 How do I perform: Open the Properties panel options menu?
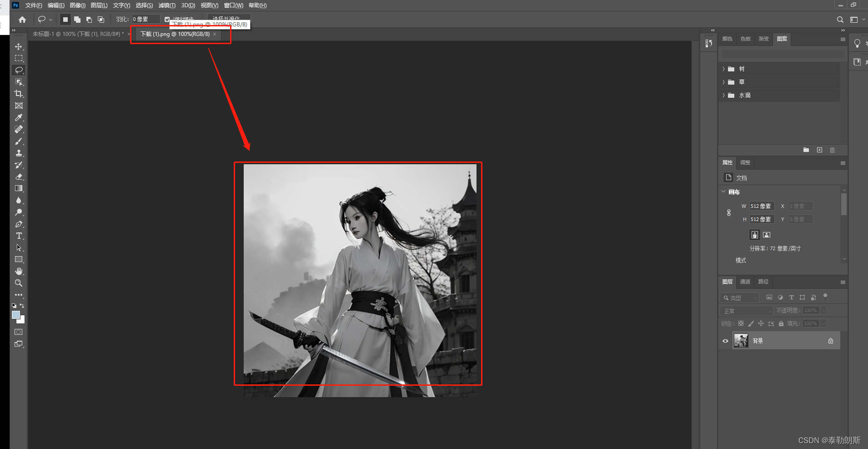pos(843,163)
